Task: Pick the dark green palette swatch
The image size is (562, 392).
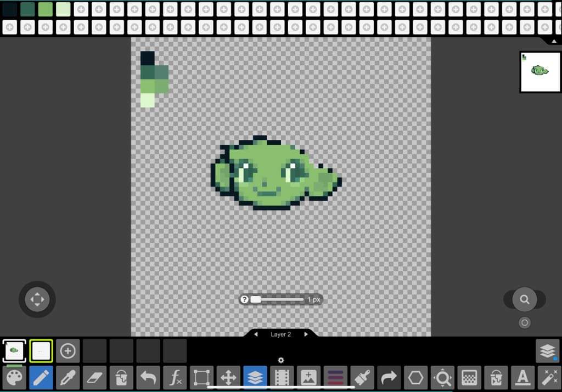Action: pyautogui.click(x=27, y=9)
